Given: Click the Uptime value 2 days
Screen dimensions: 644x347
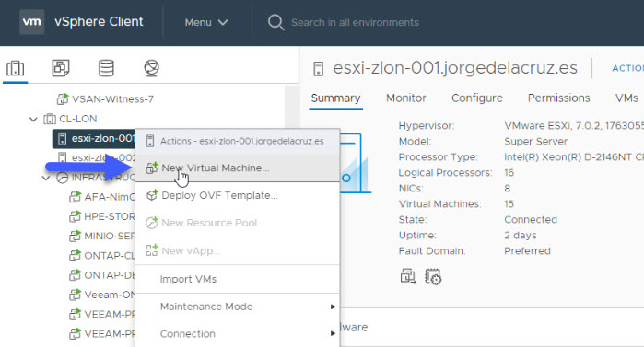Looking at the screenshot, I should click(521, 236).
